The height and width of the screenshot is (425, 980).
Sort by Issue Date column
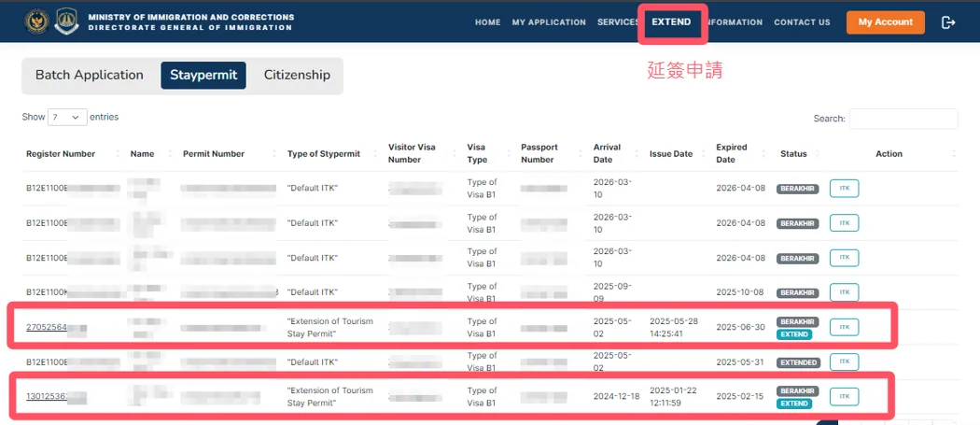pos(671,154)
